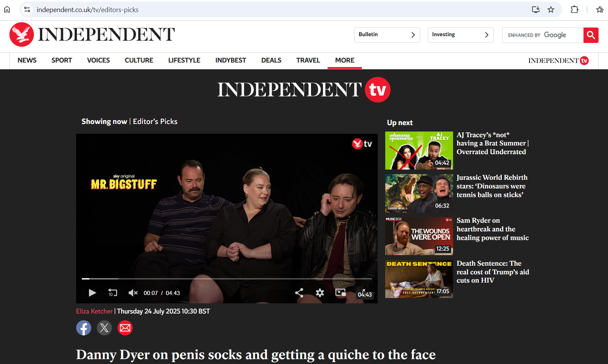Open the TRAVEL section
Image resolution: width=608 pixels, height=364 pixels.
[308, 60]
